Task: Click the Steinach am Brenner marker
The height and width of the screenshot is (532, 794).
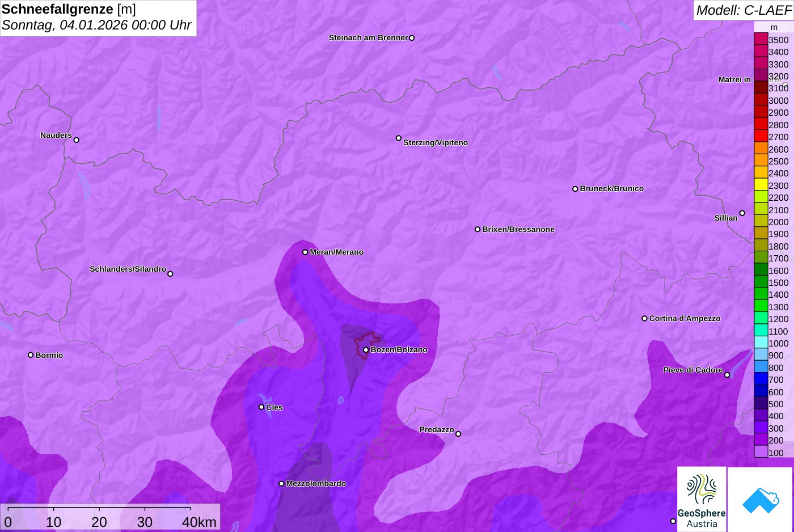Action: point(412,38)
